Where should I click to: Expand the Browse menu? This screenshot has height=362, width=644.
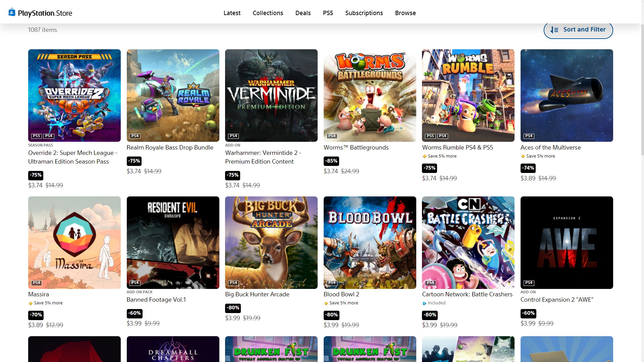405,13
